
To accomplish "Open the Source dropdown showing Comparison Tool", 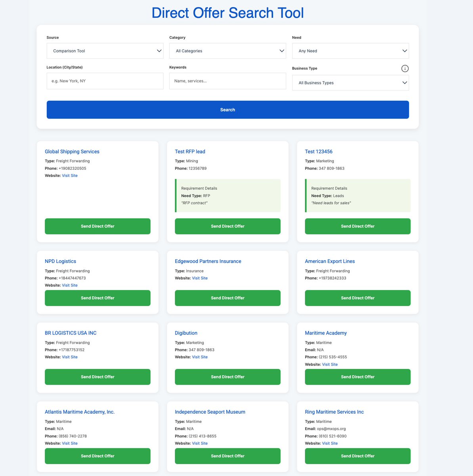I will coord(105,51).
